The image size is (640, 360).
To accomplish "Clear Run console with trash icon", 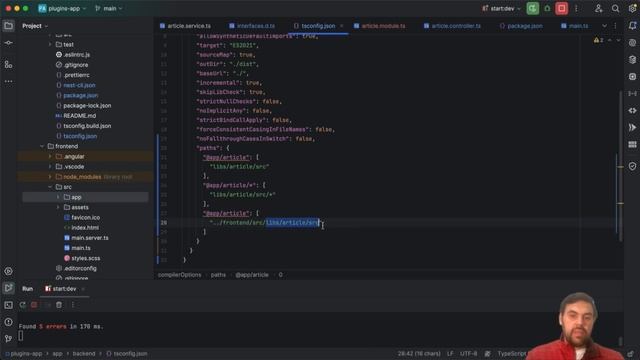I will point(59,305).
